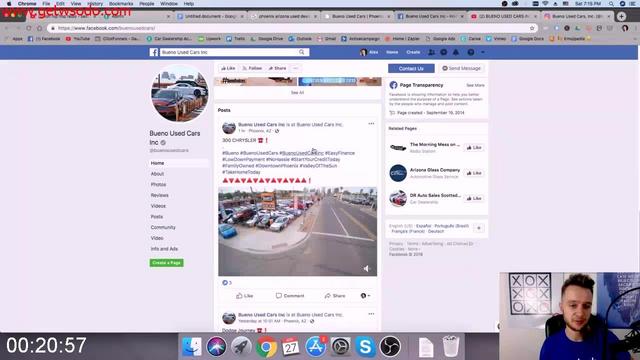
Task: Click Home in Facebook header
Action: (x=392, y=52)
